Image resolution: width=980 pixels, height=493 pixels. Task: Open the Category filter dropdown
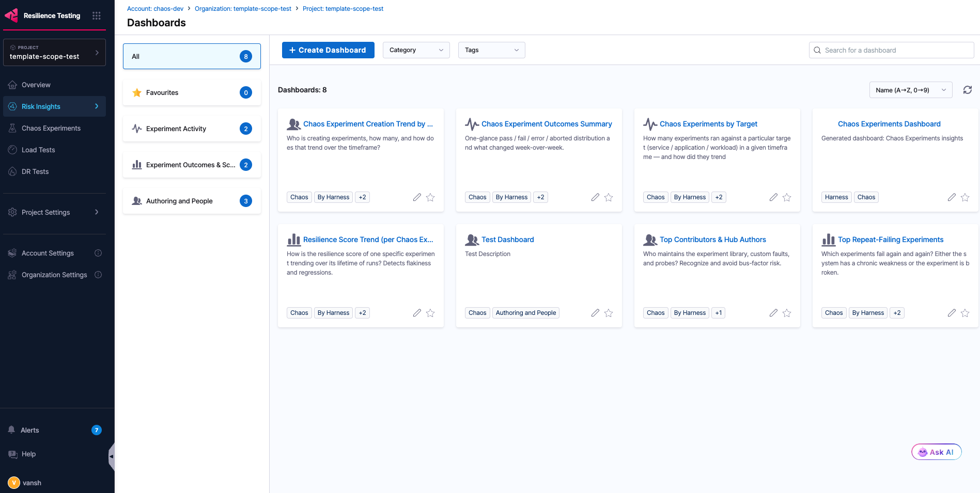pyautogui.click(x=416, y=50)
